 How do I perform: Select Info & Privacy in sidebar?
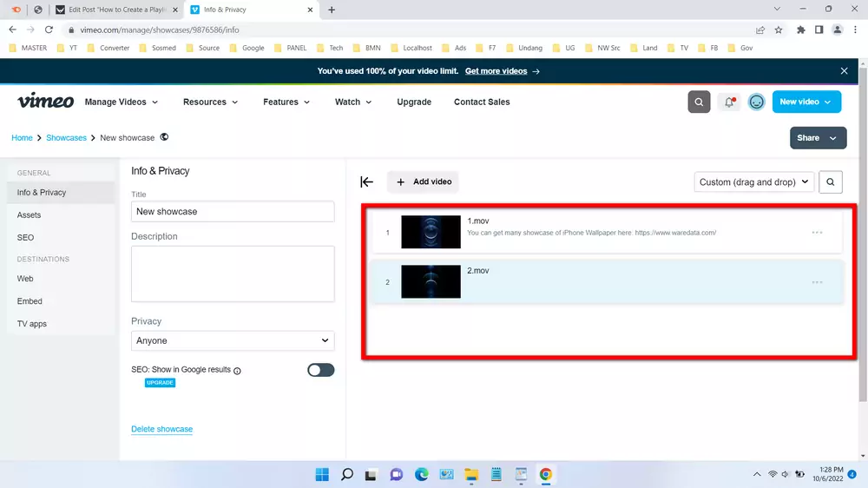(61, 192)
